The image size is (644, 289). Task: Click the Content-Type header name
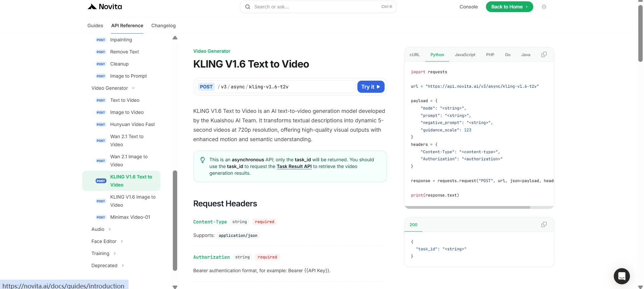[210, 222]
